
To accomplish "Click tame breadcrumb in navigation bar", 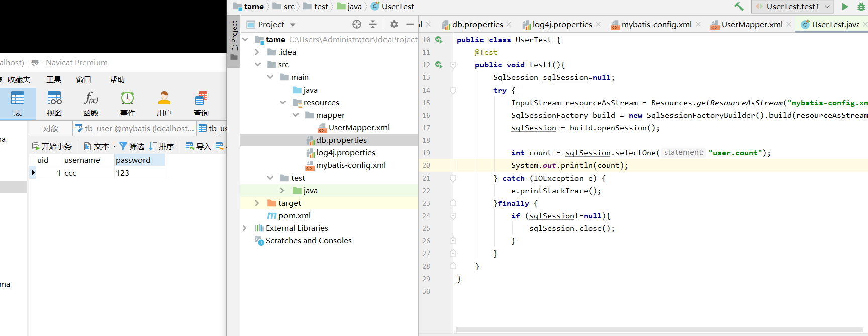I will (x=249, y=6).
